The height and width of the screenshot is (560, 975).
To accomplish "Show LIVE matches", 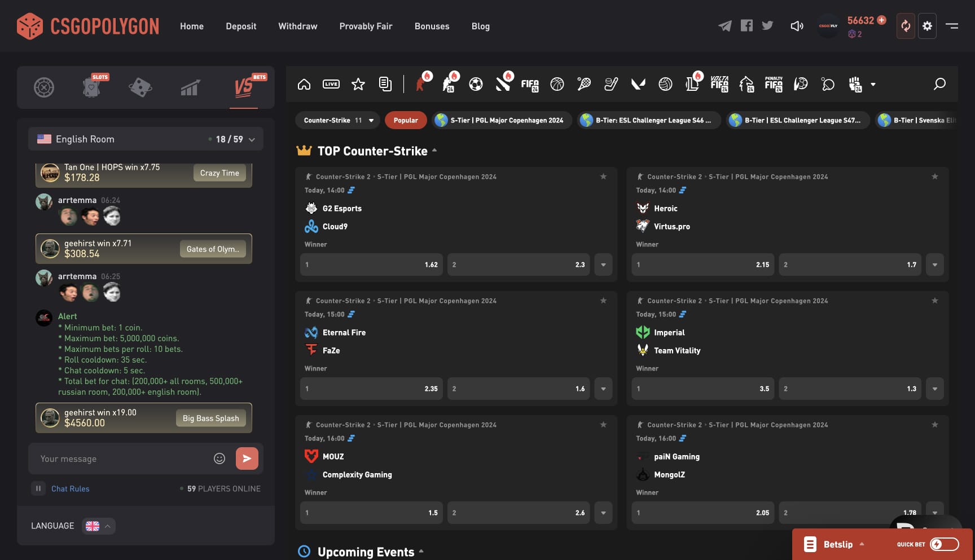I will pyautogui.click(x=331, y=85).
